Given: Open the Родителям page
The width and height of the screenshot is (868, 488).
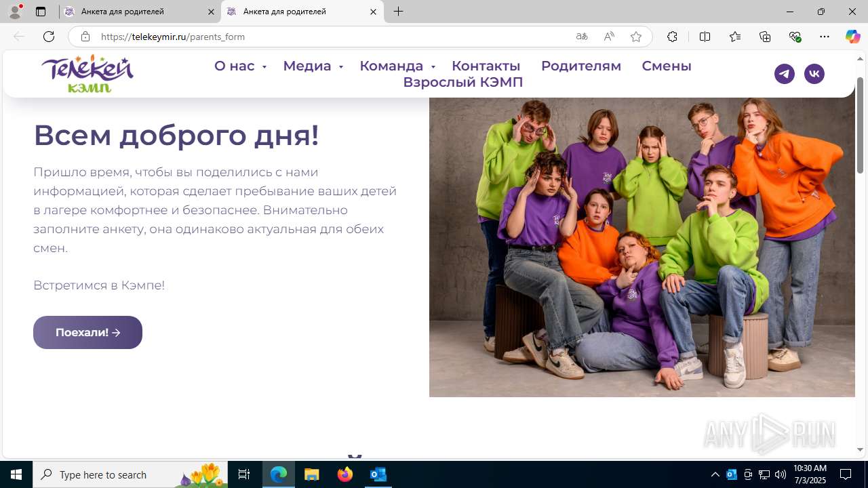Looking at the screenshot, I should (581, 66).
